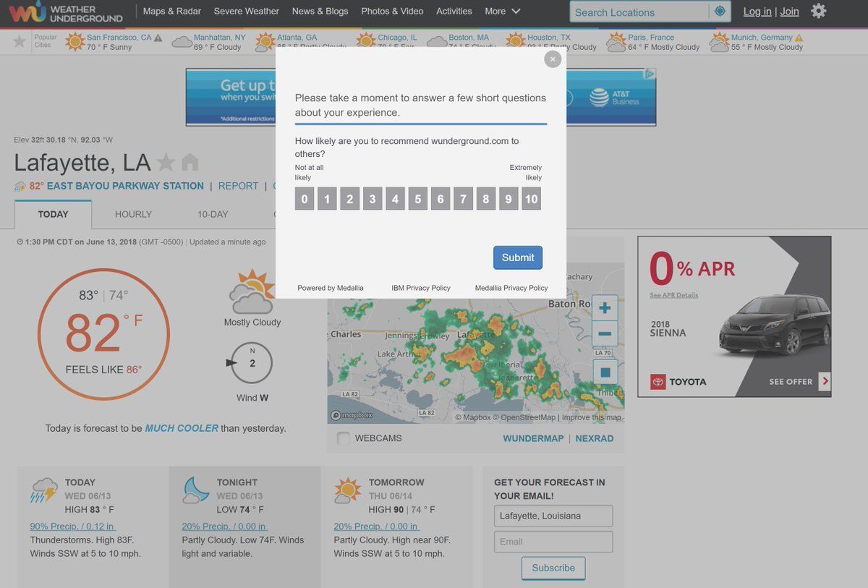Click the Join link
The width and height of the screenshot is (868, 588).
point(790,12)
